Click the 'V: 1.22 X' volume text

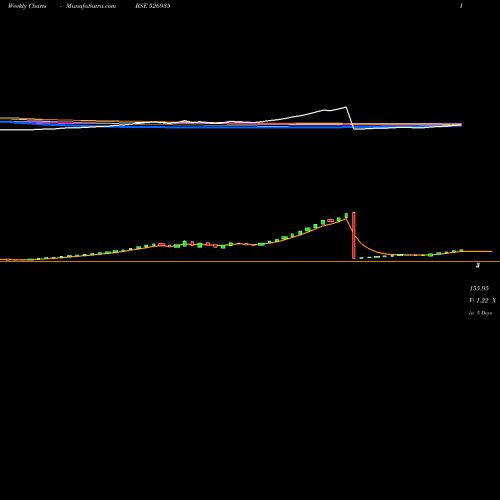pos(483,301)
